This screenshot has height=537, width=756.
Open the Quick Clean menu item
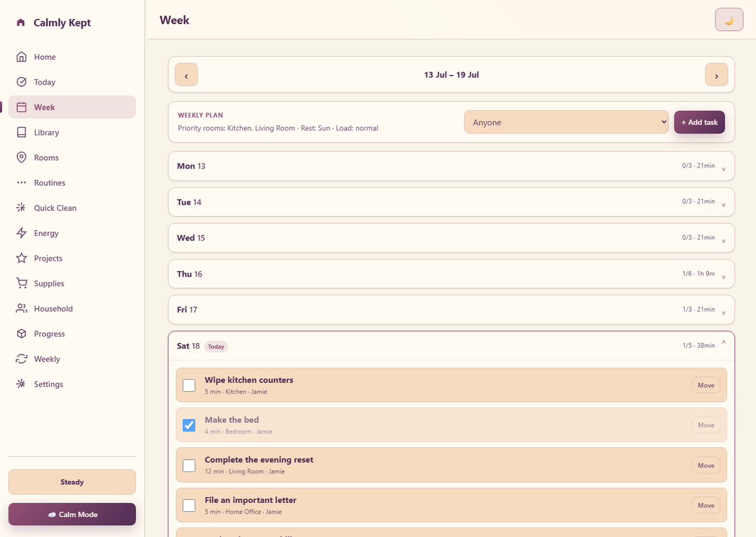click(72, 208)
